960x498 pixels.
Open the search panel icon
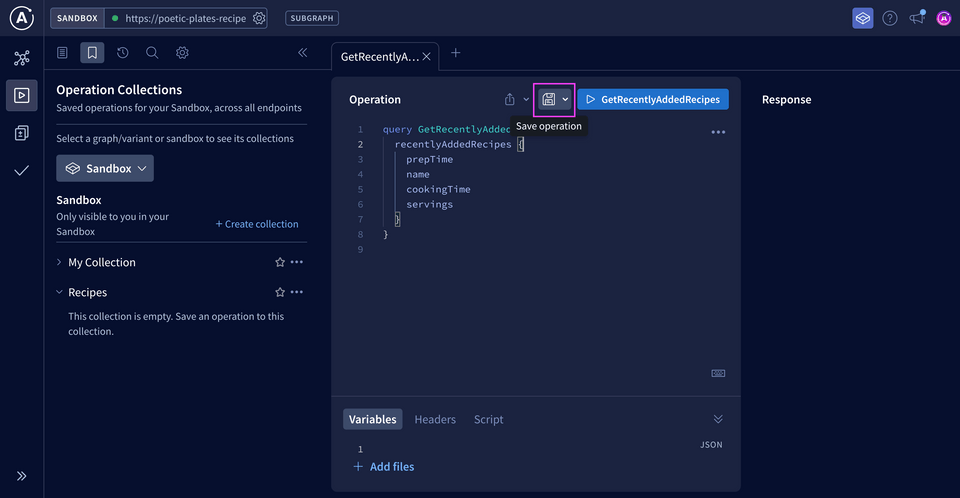click(152, 53)
